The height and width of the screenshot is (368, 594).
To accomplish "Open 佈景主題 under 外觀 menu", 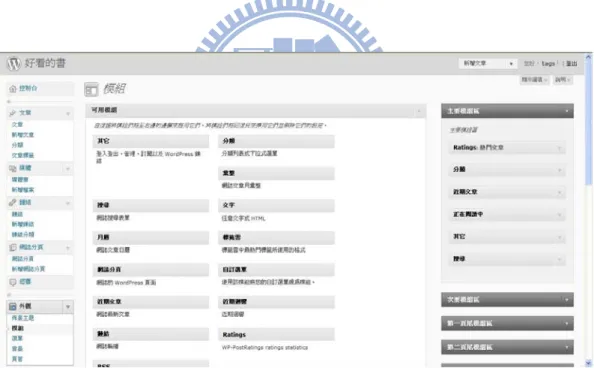I will point(23,318).
